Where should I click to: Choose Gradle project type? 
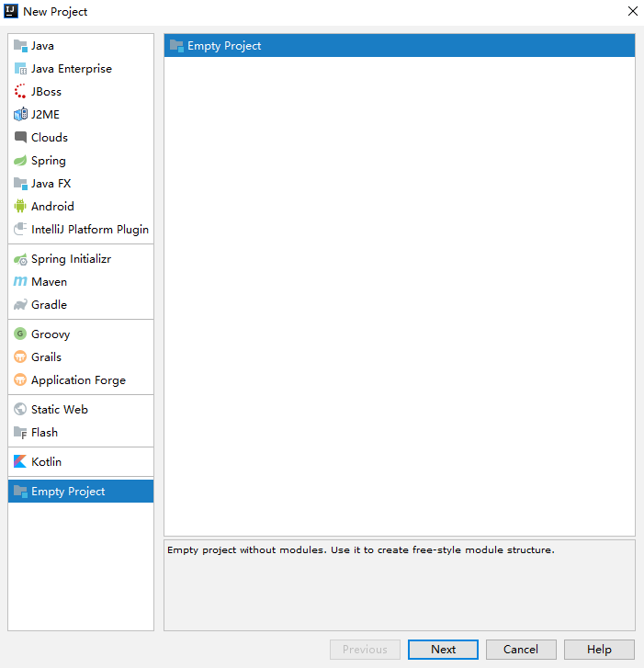pyautogui.click(x=81, y=305)
